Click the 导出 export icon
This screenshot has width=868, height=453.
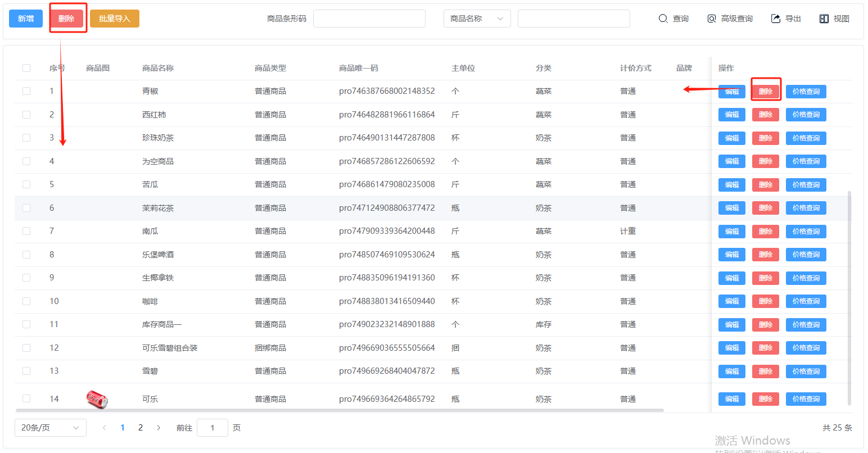pyautogui.click(x=776, y=19)
